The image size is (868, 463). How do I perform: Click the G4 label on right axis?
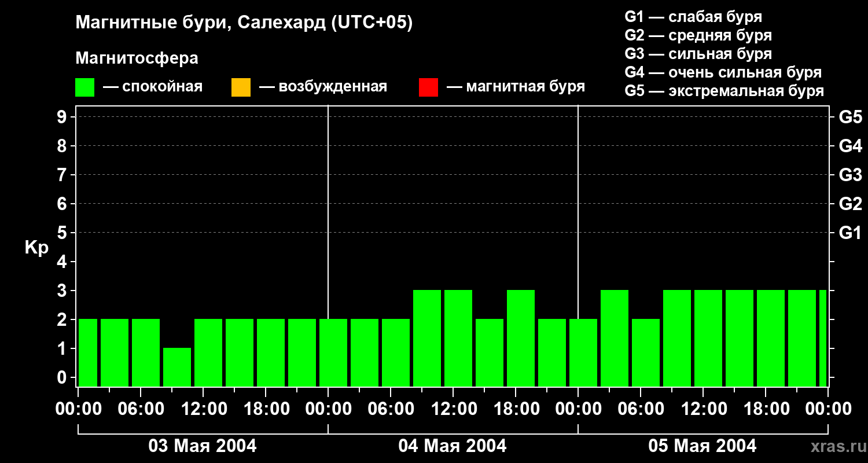[x=851, y=146]
